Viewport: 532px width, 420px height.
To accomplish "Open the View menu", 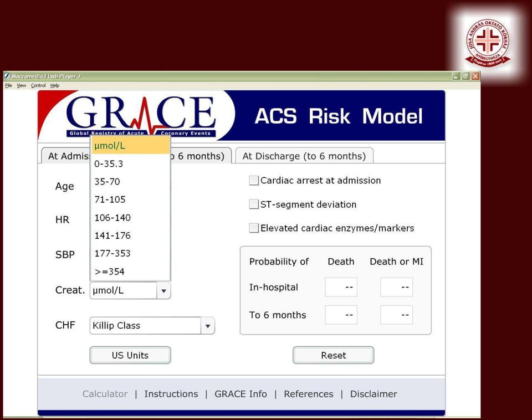I will 22,85.
